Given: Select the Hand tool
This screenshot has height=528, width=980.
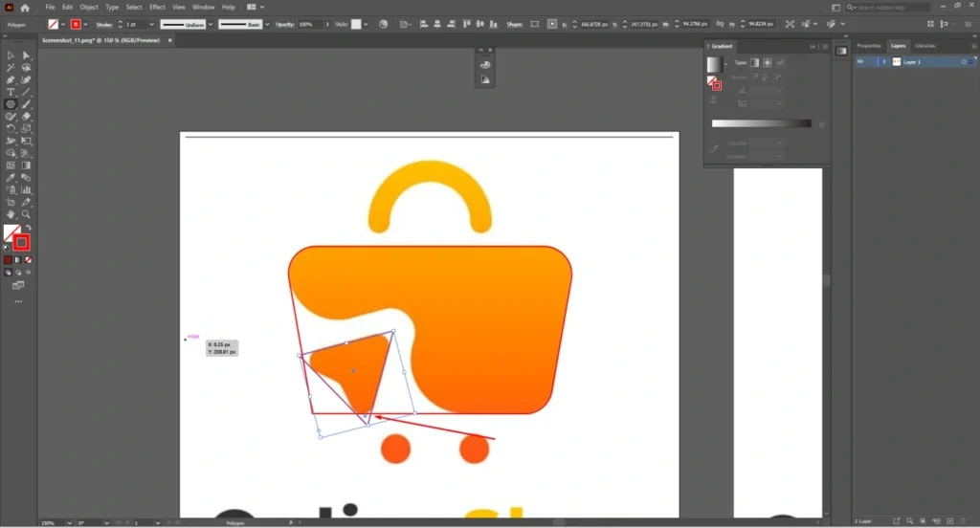Looking at the screenshot, I should tap(11, 214).
